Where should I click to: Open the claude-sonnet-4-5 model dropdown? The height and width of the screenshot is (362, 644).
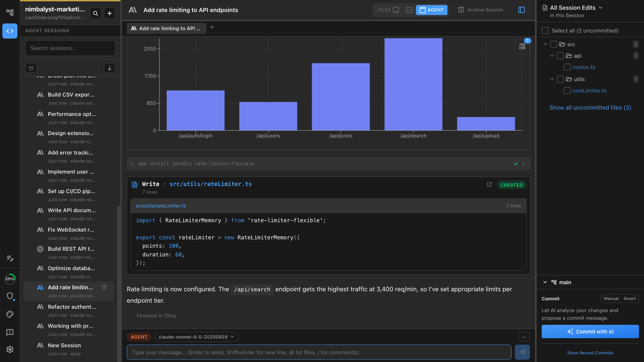[x=197, y=337]
